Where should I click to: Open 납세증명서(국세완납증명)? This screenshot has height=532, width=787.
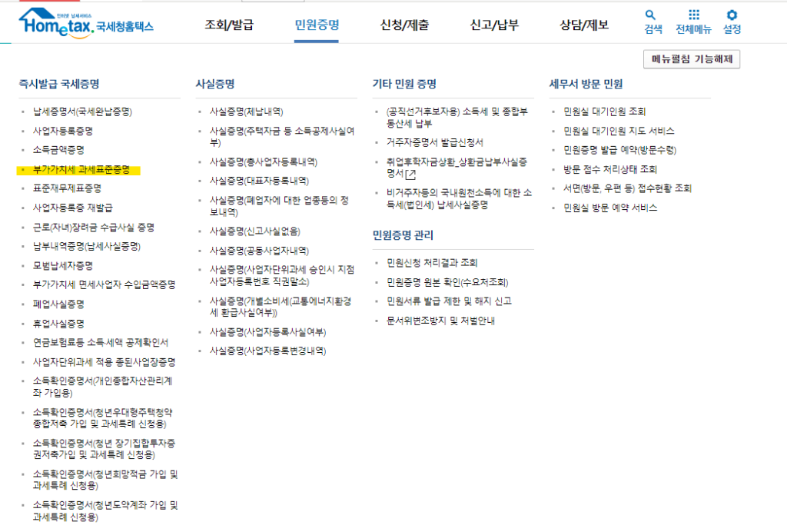[x=82, y=111]
